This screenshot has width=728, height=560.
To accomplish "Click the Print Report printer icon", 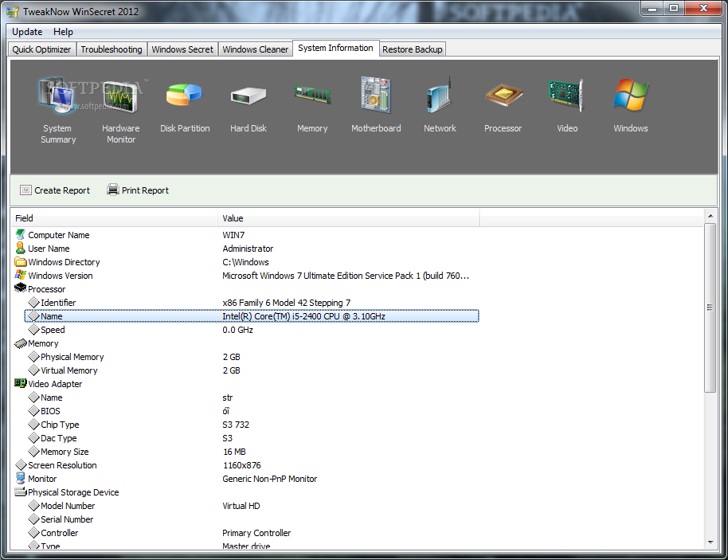I will point(113,190).
